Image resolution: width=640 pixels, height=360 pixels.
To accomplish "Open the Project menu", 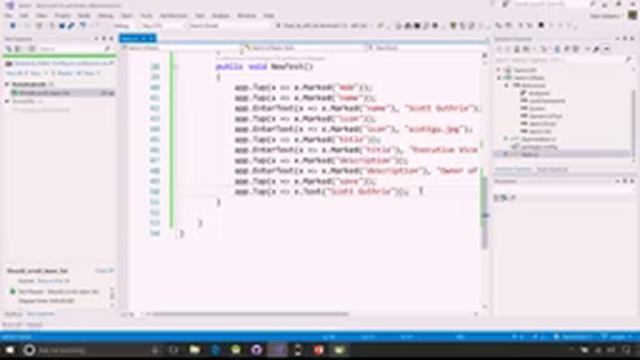I will tap(62, 16).
